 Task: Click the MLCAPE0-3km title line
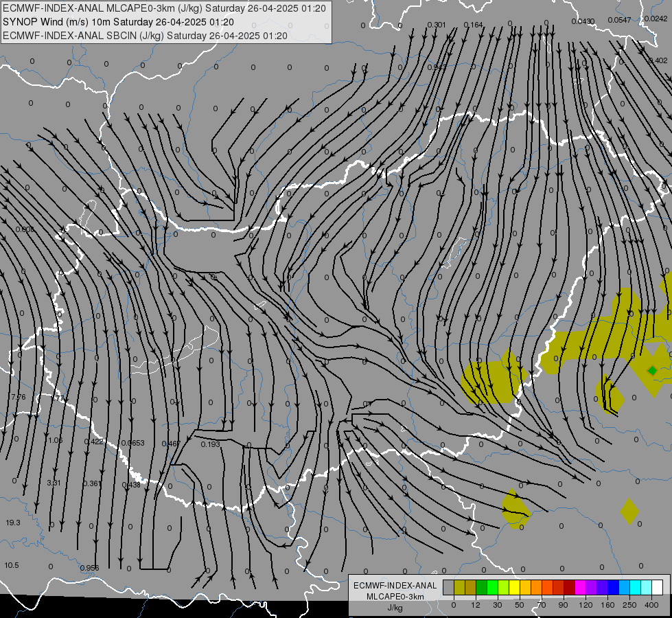pos(164,8)
